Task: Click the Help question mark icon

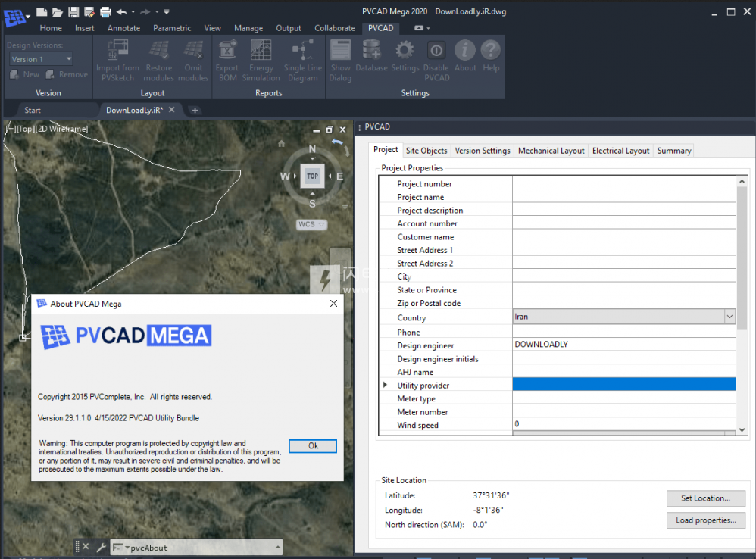Action: 490,50
